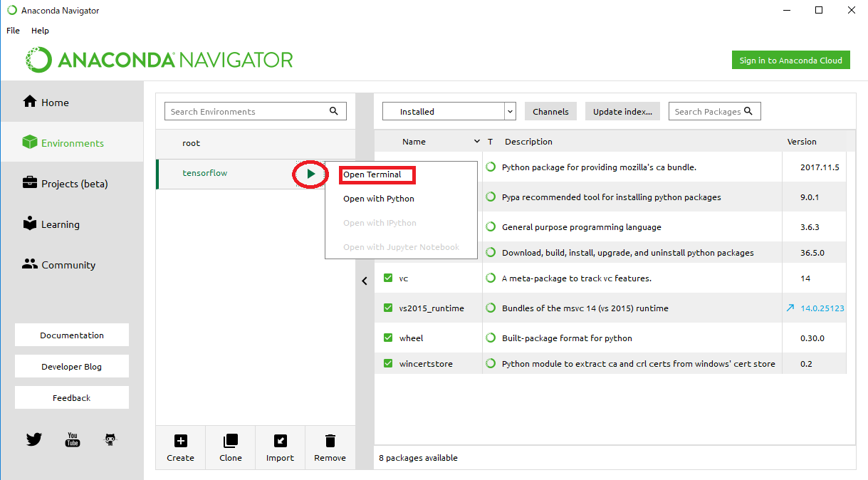Image resolution: width=868 pixels, height=480 pixels.
Task: Click the Anaconda Navigator logo
Action: tap(159, 60)
